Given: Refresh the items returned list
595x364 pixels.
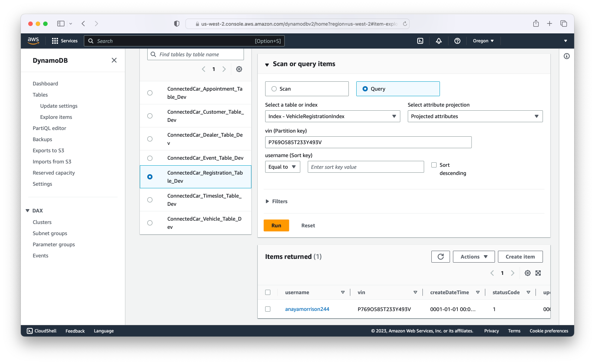Looking at the screenshot, I should click(x=441, y=257).
